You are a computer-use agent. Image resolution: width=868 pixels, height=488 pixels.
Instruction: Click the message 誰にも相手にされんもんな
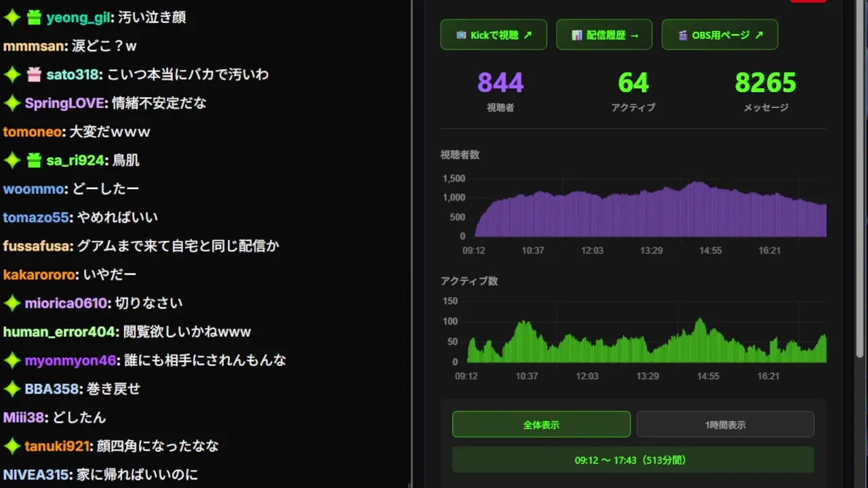[205, 360]
